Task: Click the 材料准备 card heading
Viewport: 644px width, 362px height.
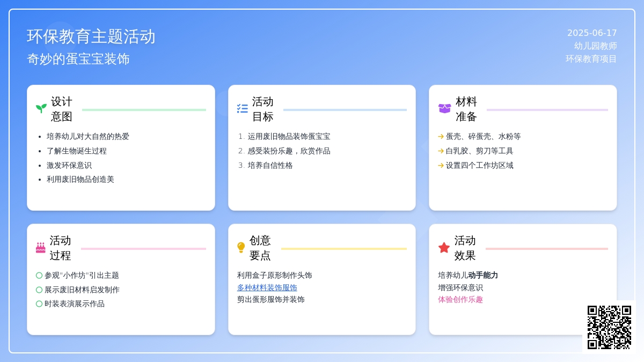Action: point(466,109)
